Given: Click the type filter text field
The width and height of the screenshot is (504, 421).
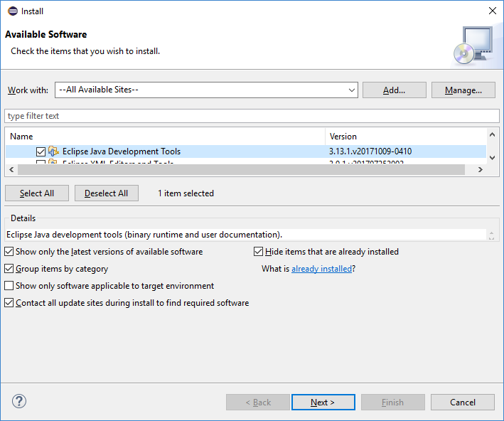Looking at the screenshot, I should pos(252,116).
